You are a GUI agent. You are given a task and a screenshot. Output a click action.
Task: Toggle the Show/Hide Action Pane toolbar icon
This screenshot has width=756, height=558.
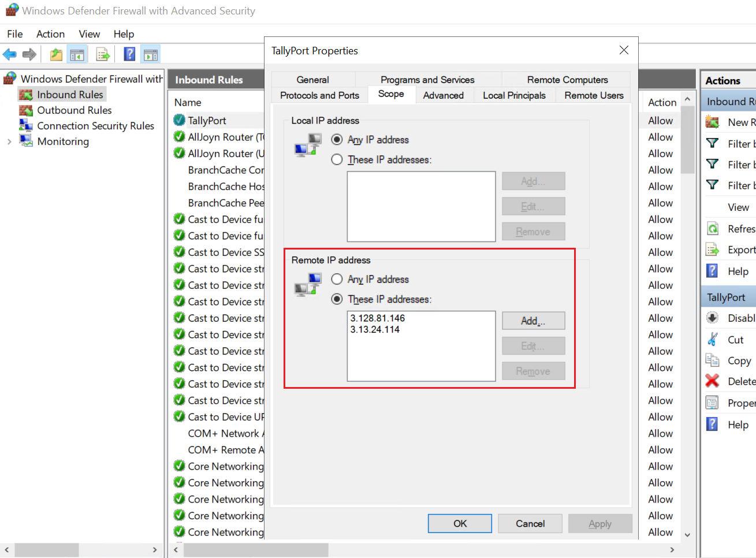pos(151,55)
